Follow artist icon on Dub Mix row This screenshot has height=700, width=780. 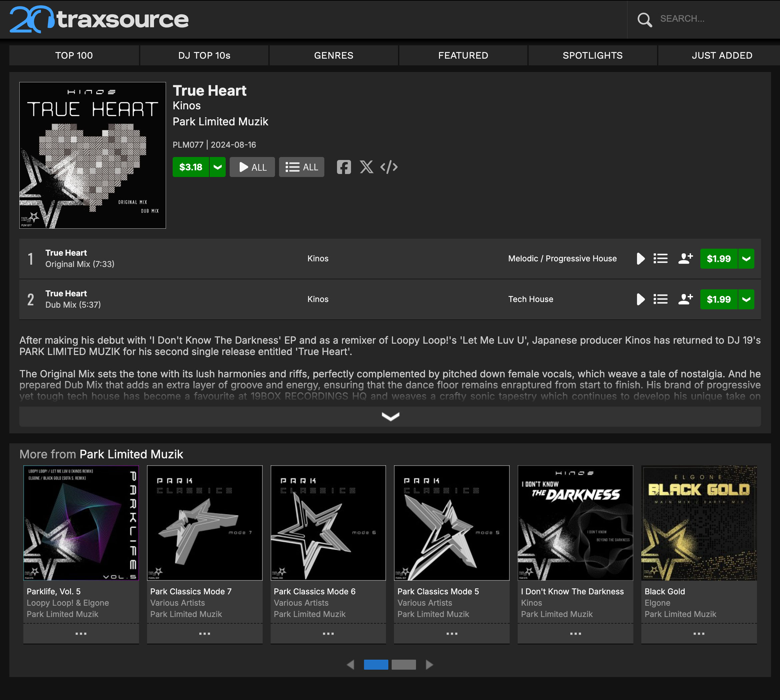click(685, 299)
